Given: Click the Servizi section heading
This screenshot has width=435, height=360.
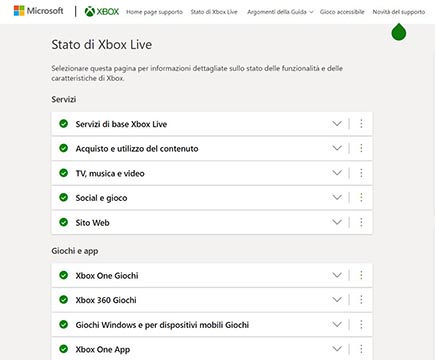Looking at the screenshot, I should click(64, 99).
